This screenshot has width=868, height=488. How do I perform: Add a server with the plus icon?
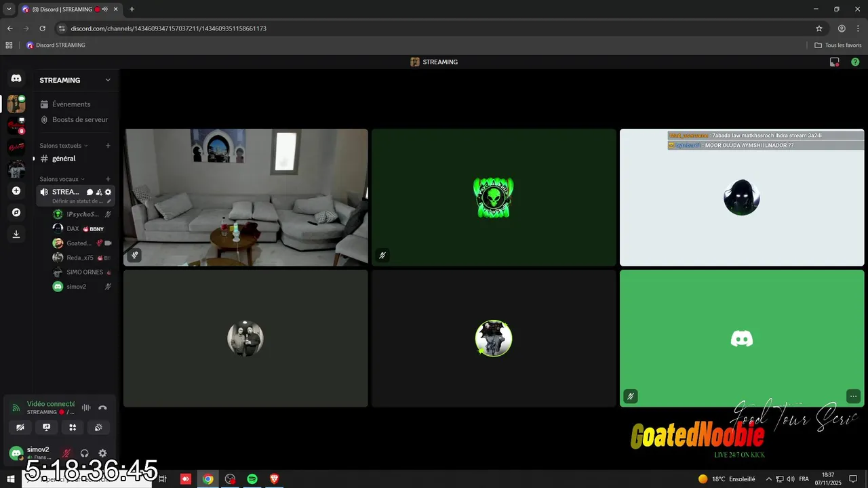tap(16, 191)
